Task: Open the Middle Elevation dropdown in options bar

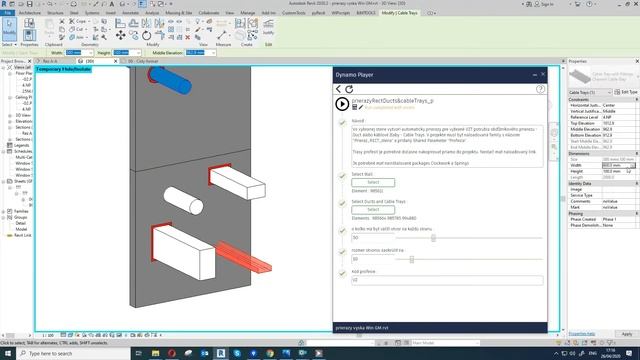Action: pyautogui.click(x=213, y=53)
